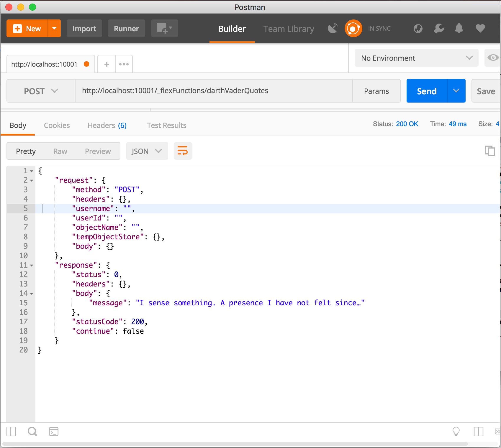This screenshot has width=501, height=448.
Task: Open the settings wrench icon
Action: tap(439, 29)
